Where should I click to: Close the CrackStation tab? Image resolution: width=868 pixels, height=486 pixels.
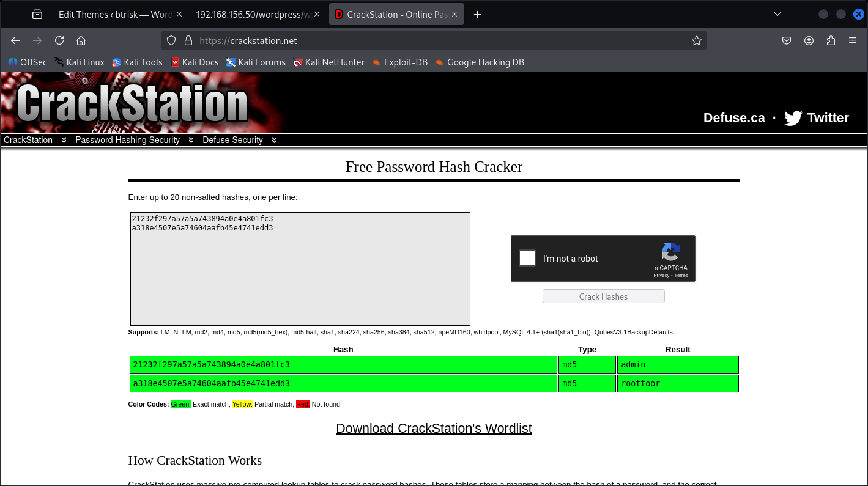(454, 14)
